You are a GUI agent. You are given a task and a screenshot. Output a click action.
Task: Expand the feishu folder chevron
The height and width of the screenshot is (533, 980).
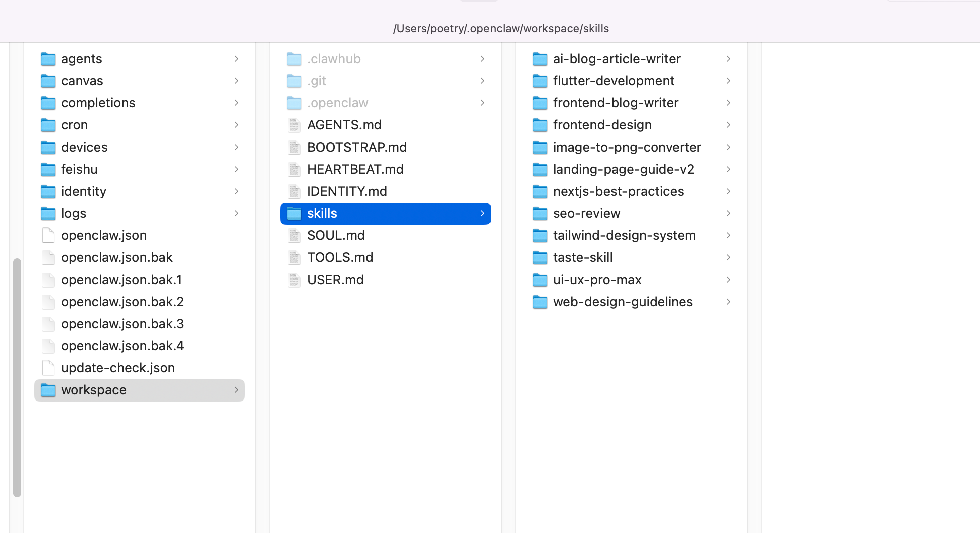(236, 170)
